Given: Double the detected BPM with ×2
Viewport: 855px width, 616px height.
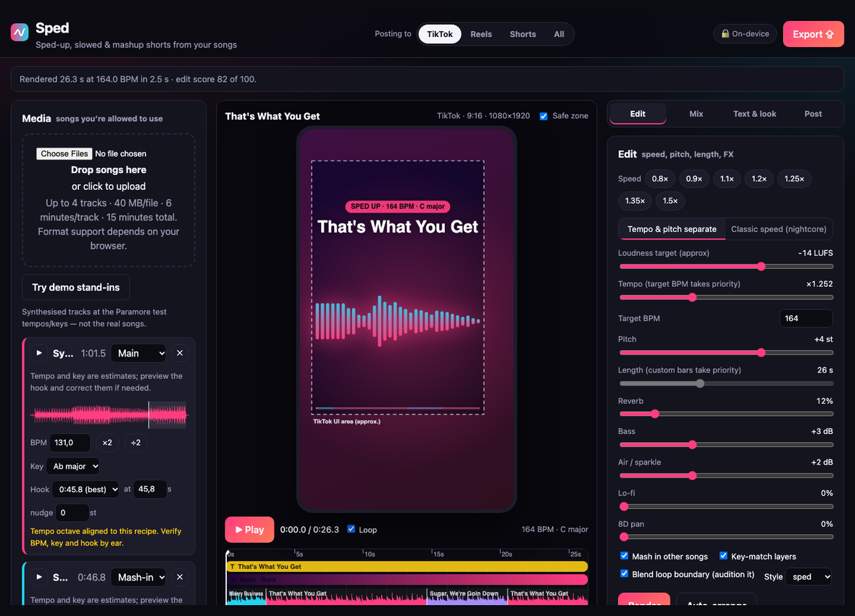Looking at the screenshot, I should (107, 443).
